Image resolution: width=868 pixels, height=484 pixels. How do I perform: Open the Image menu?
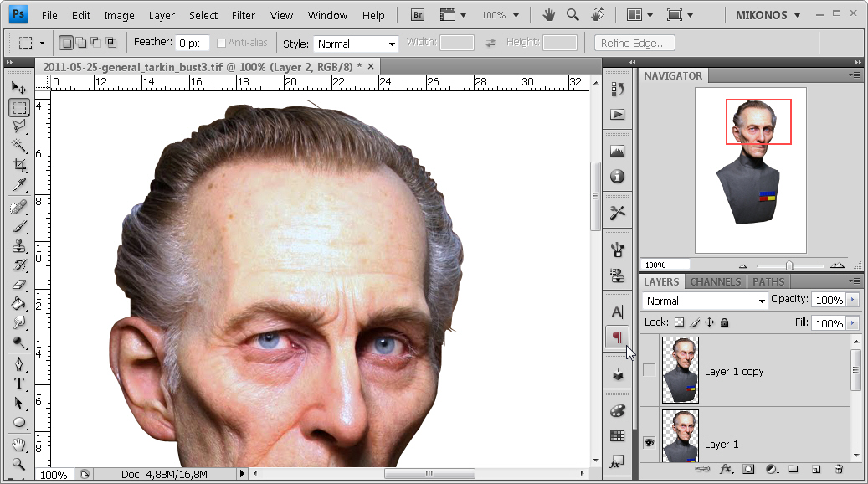pos(119,16)
